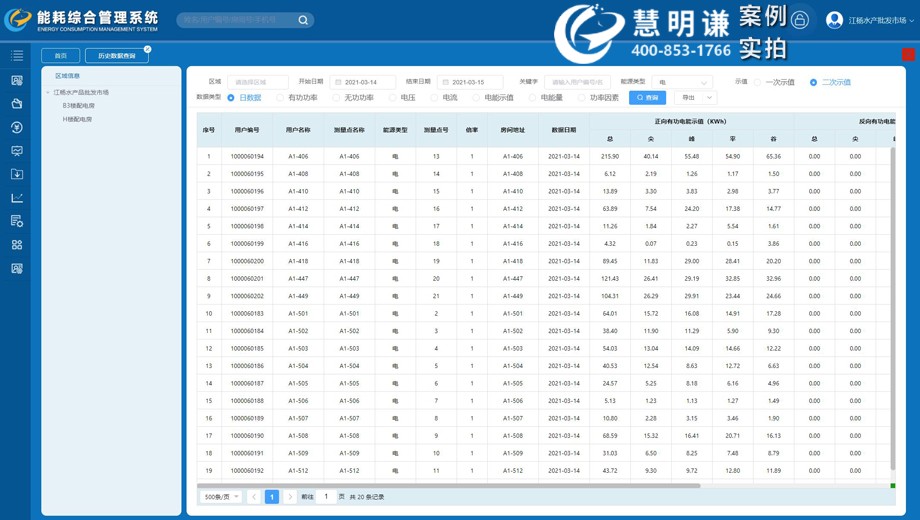This screenshot has height=520, width=920.
Task: Open the 500条/页 page size dropdown
Action: 221,497
